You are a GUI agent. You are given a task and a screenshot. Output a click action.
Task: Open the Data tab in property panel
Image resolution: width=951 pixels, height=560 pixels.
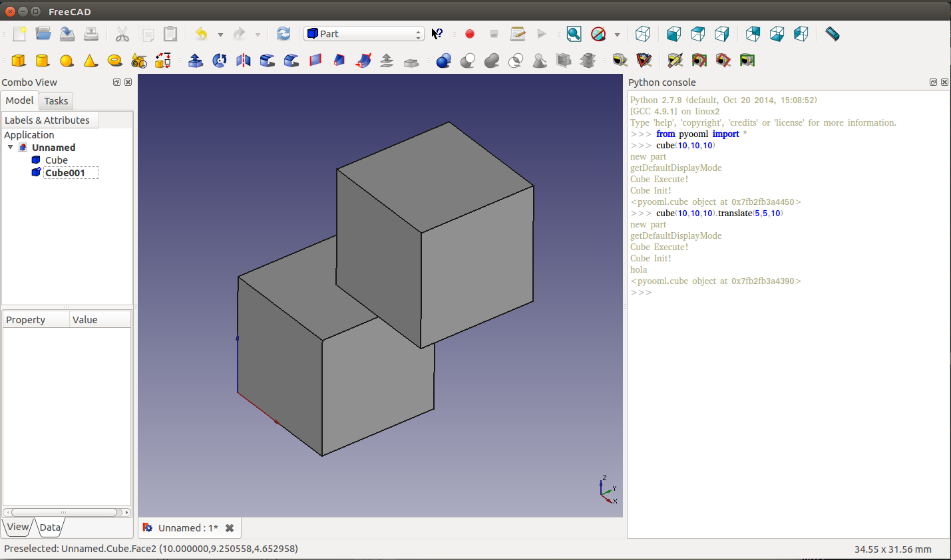(x=50, y=527)
